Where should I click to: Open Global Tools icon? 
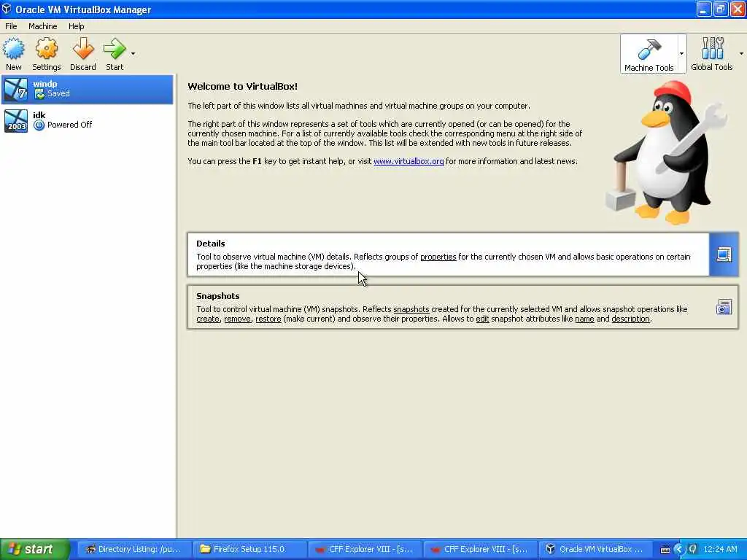(712, 49)
